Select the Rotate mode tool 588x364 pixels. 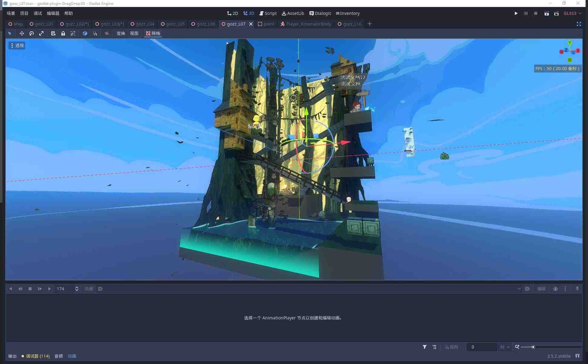32,33
